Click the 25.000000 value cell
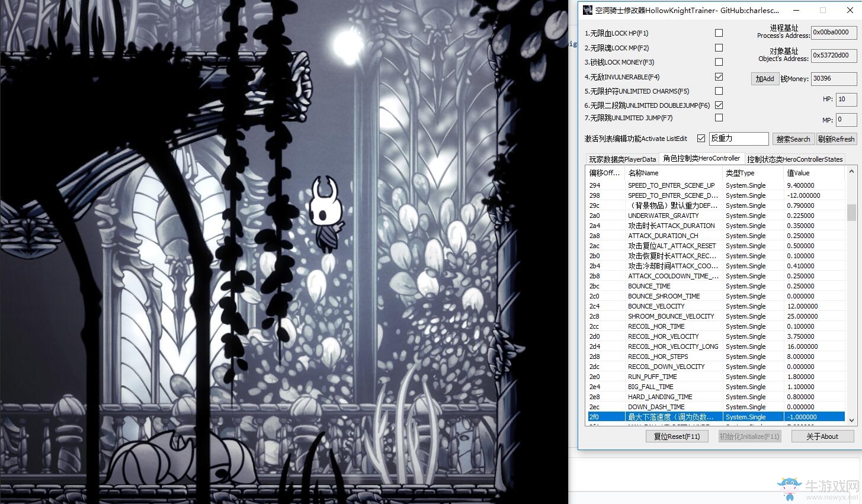This screenshot has height=504, width=862. coord(814,316)
